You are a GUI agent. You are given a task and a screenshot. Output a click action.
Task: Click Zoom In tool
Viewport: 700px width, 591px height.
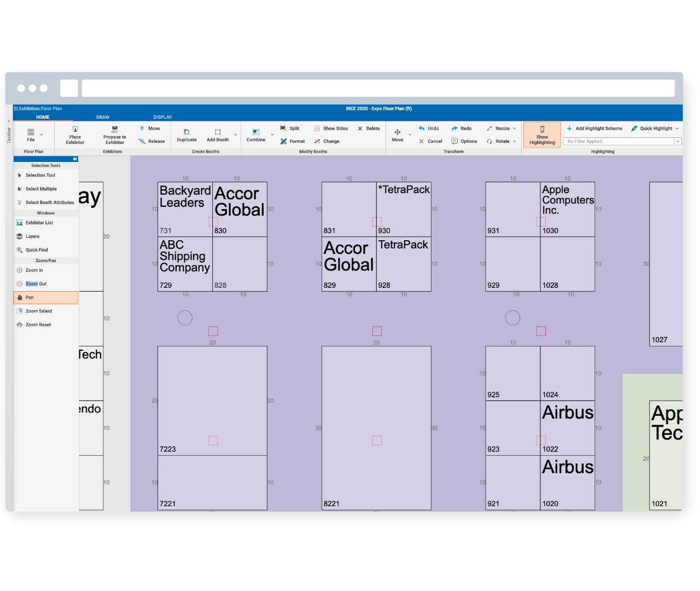click(x=46, y=270)
